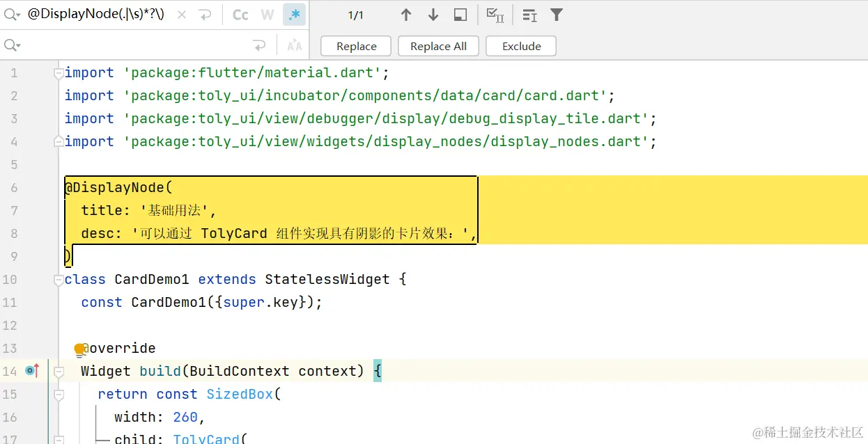Insert a new line in the replace field

pyautogui.click(x=259, y=45)
